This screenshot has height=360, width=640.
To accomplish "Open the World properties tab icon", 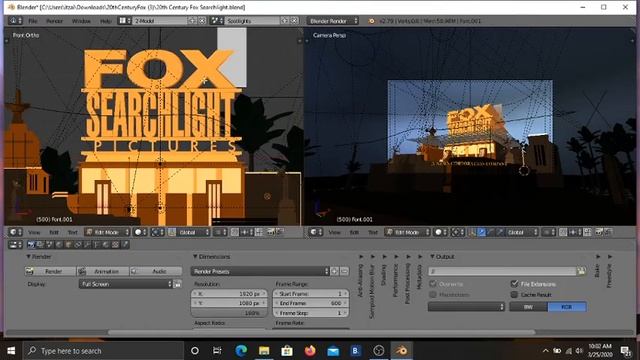I will tap(59, 244).
